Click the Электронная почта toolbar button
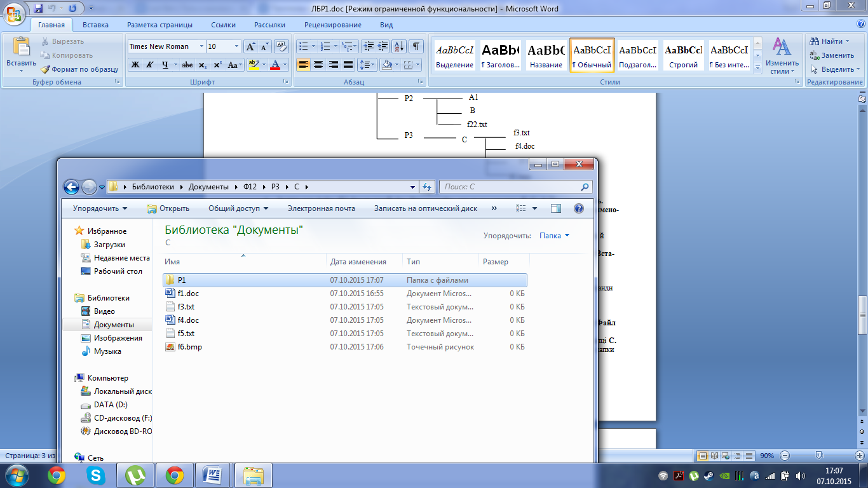Image resolution: width=868 pixels, height=488 pixels. (x=321, y=208)
